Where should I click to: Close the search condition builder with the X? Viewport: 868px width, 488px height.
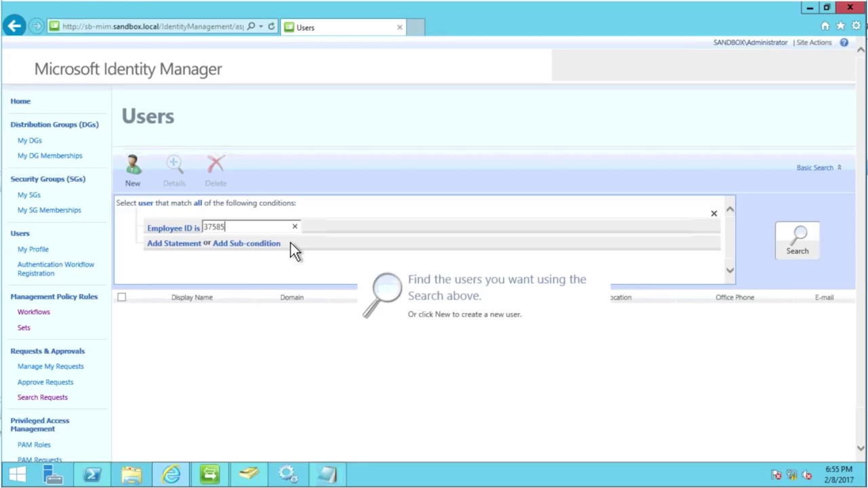tap(713, 213)
